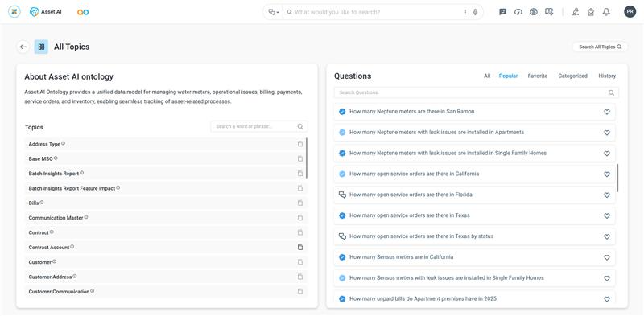Copy the Base MSO topic

300,159
